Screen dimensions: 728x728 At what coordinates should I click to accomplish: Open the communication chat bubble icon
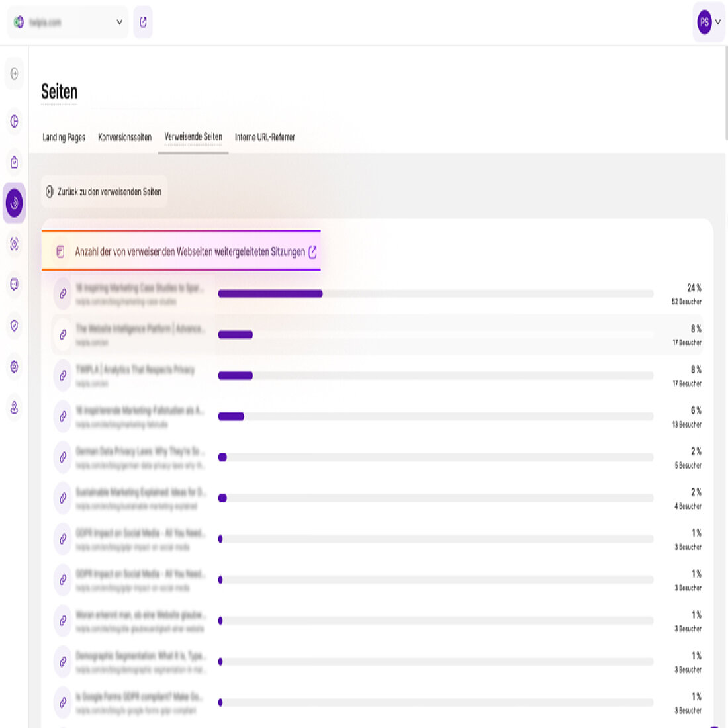point(13,285)
